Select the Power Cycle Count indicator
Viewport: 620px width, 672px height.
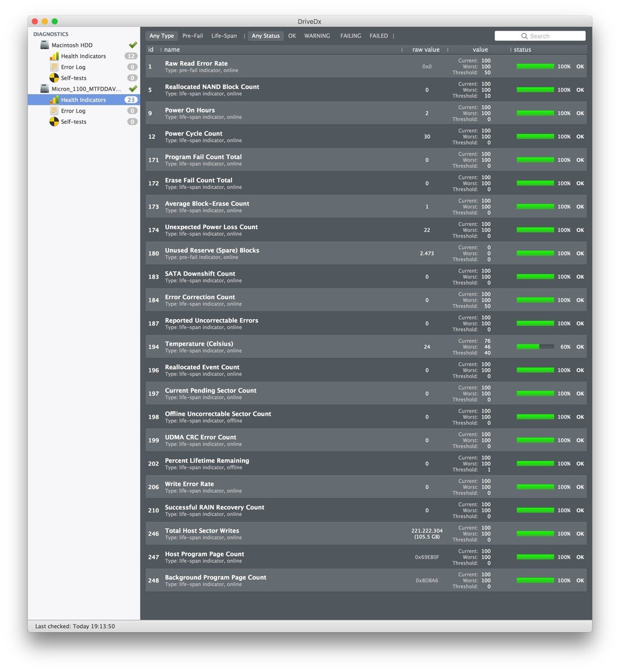tap(366, 137)
